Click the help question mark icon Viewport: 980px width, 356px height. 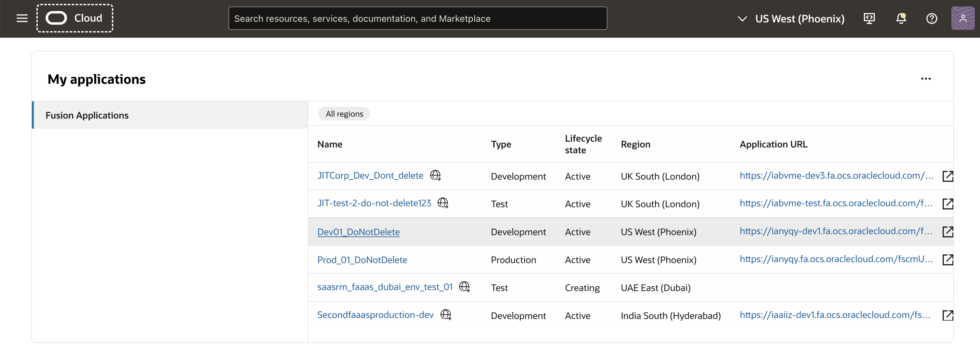931,18
